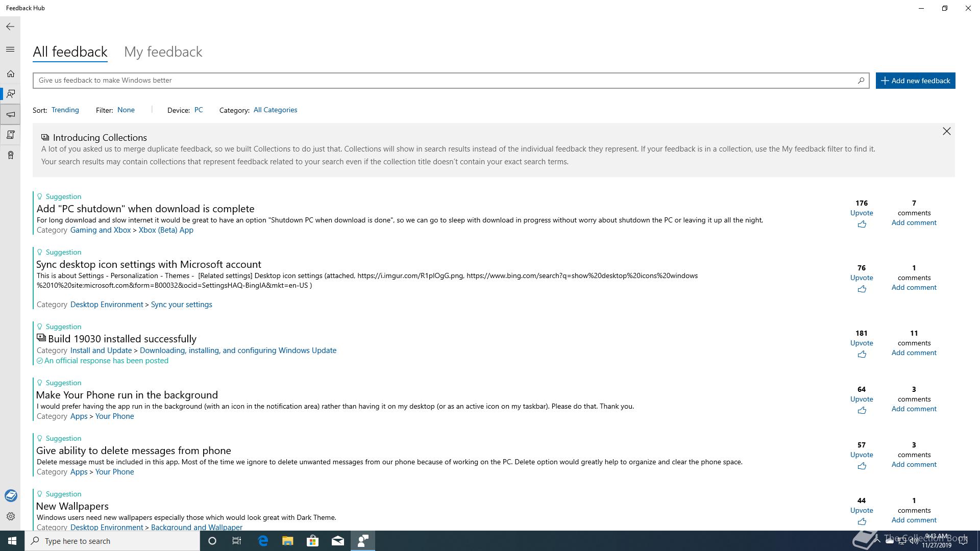Open Microsoft Store from taskbar
The image size is (980, 551).
pos(312,541)
